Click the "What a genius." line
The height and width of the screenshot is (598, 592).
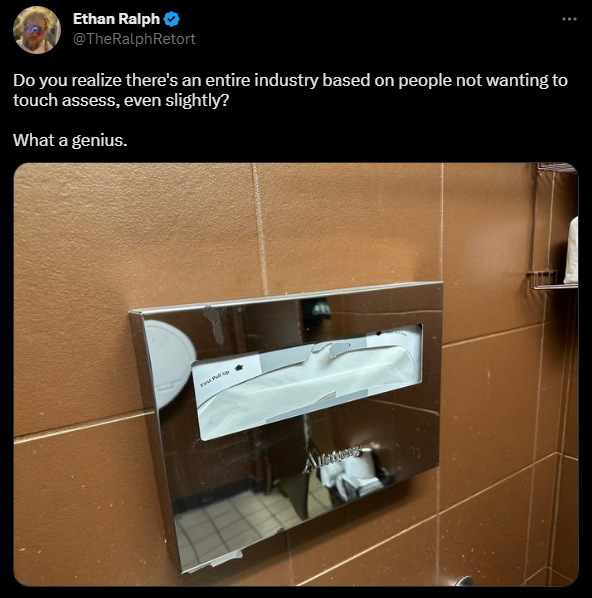[x=70, y=140]
